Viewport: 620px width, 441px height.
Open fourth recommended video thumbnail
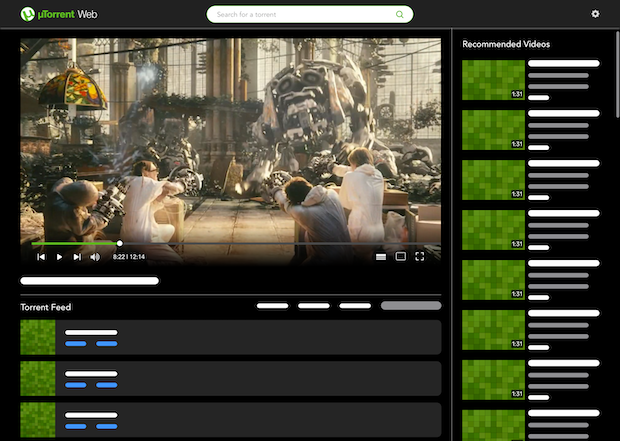(x=493, y=230)
